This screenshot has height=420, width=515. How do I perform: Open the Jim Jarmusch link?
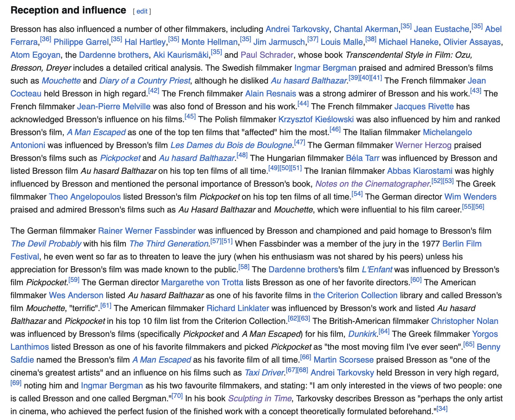(279, 42)
